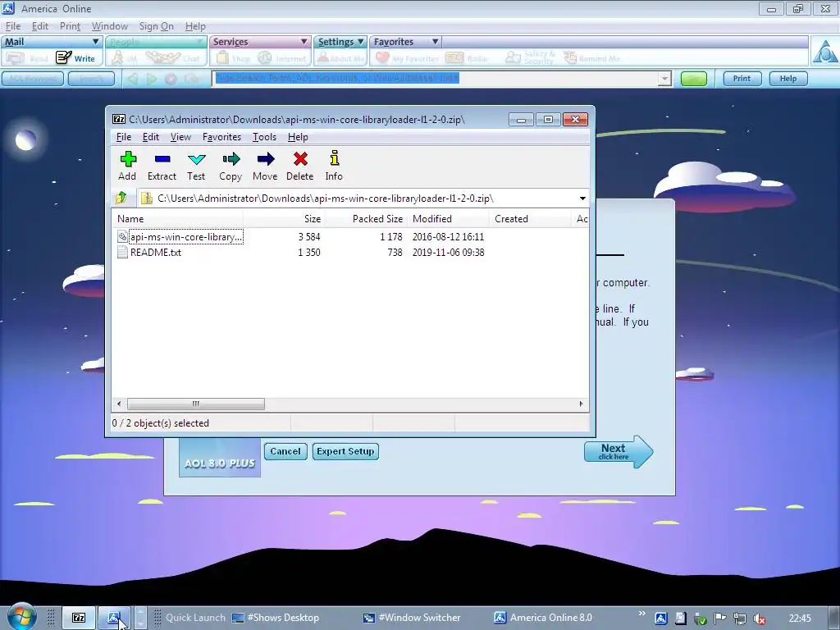The width and height of the screenshot is (840, 630).
Task: Click the AOL search and address field
Action: coord(435,79)
